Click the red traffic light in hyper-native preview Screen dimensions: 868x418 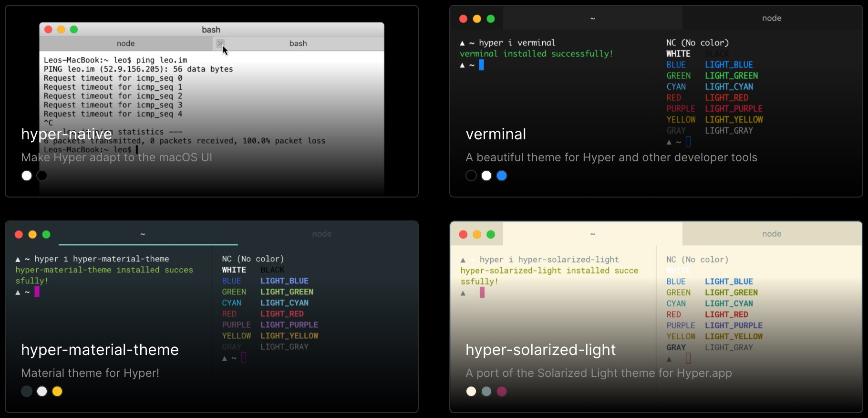(48, 30)
